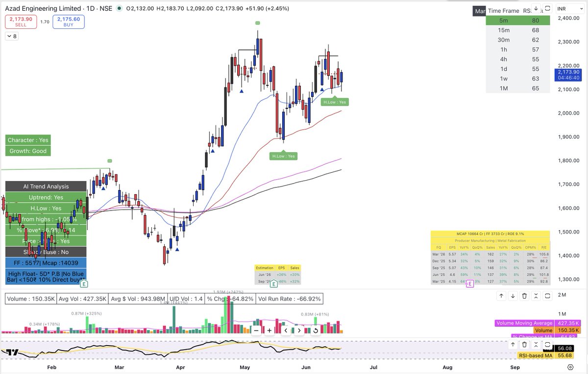Maximize the RSI pane

(547, 344)
